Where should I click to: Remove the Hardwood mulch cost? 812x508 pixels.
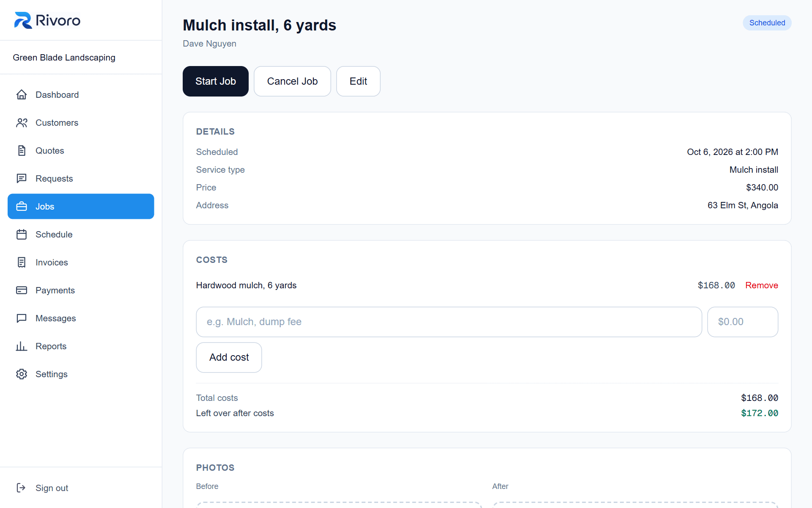(761, 285)
